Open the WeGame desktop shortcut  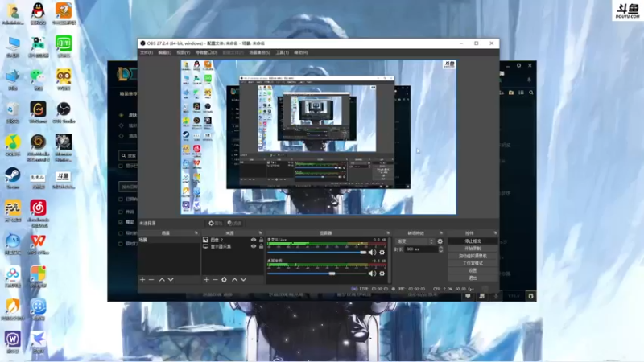(38, 113)
